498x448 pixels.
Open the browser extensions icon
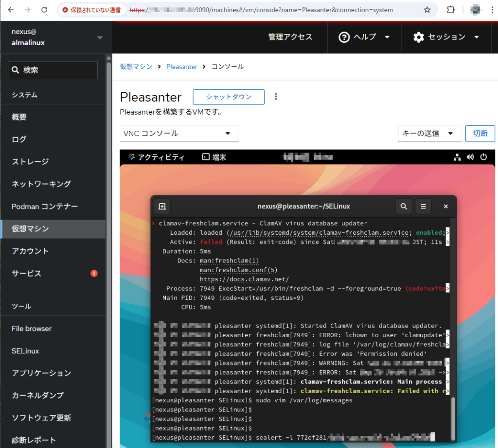pos(450,10)
